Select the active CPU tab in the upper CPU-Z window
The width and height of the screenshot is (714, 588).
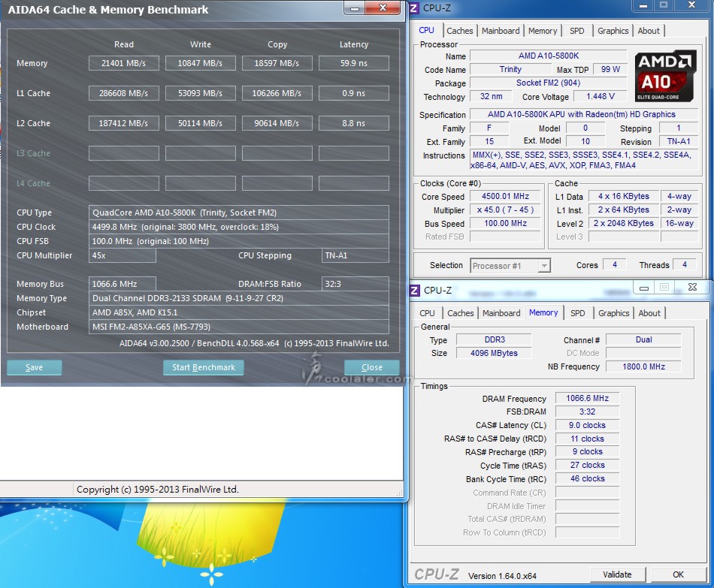coord(426,30)
